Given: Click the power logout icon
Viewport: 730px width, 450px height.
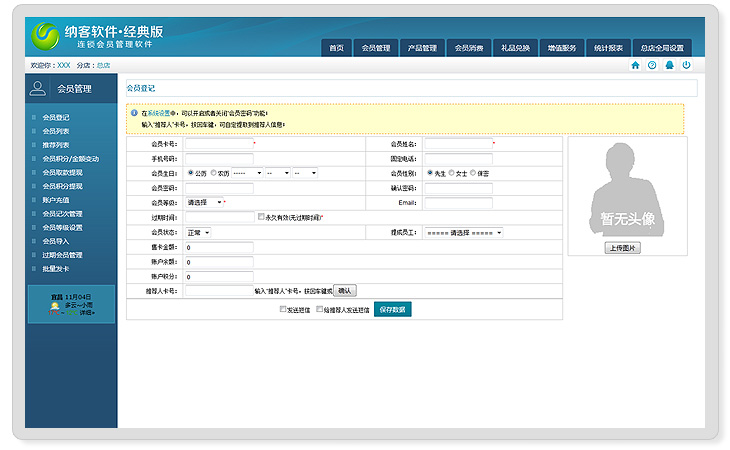Looking at the screenshot, I should pos(686,65).
